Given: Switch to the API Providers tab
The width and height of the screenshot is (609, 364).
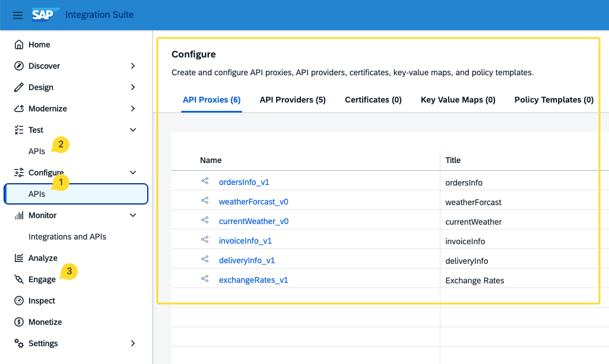Looking at the screenshot, I should point(293,100).
